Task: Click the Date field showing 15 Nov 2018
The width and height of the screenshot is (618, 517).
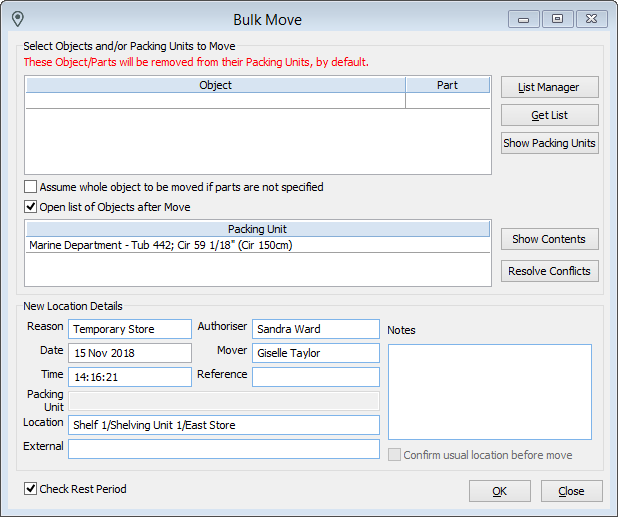Action: [x=130, y=353]
